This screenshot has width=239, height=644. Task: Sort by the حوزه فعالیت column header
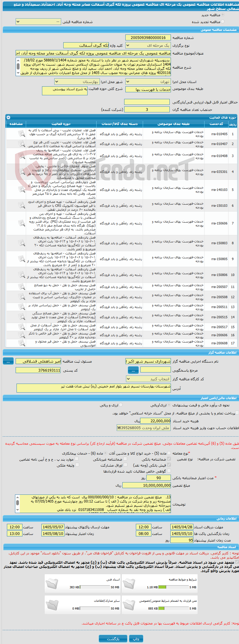pos(61,124)
